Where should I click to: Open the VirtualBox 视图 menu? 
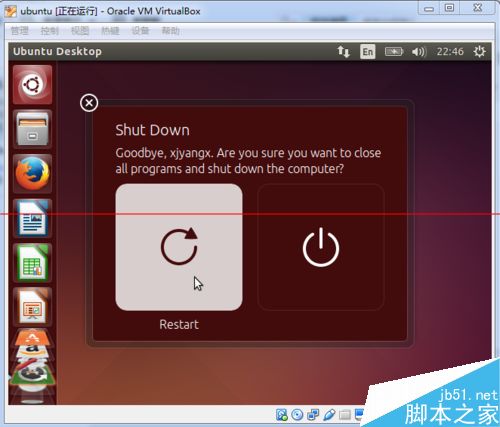point(80,31)
